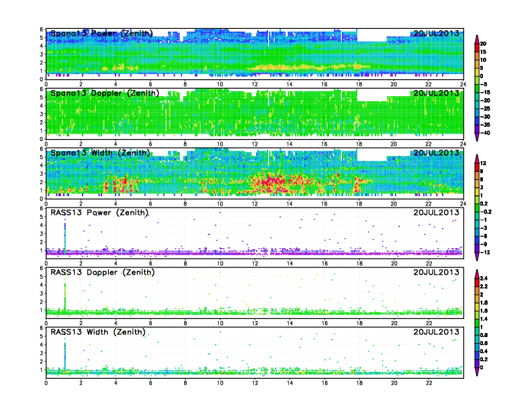Viewport: 532px width, 411px height.
Task: Click lower purple arrow tip of bottom colorbar
Action: (x=477, y=373)
